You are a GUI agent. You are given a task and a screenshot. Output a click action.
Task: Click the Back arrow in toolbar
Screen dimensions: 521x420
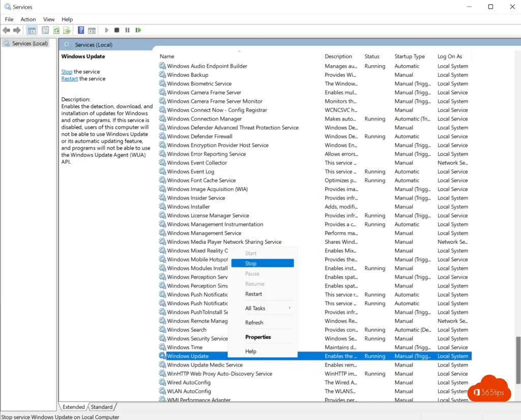click(x=6, y=30)
